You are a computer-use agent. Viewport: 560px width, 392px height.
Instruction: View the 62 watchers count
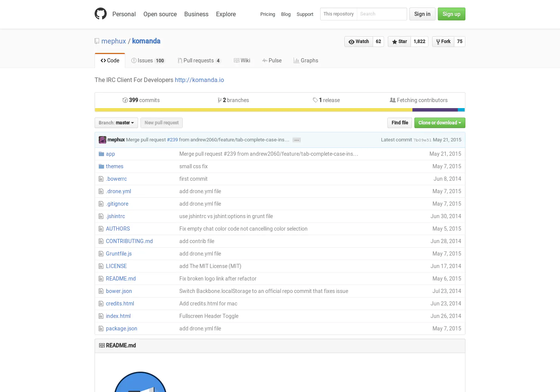[x=378, y=42]
